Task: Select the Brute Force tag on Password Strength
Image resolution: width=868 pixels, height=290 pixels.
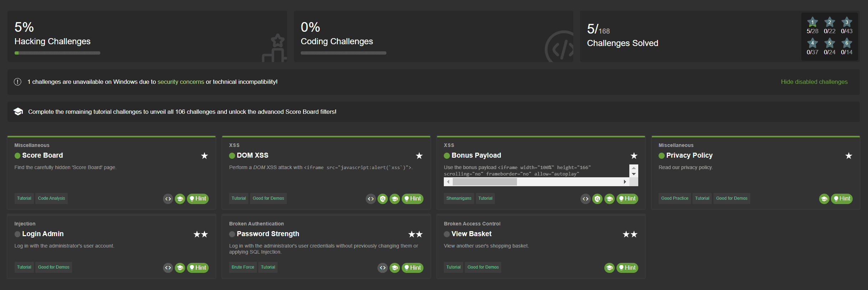Action: click(243, 267)
